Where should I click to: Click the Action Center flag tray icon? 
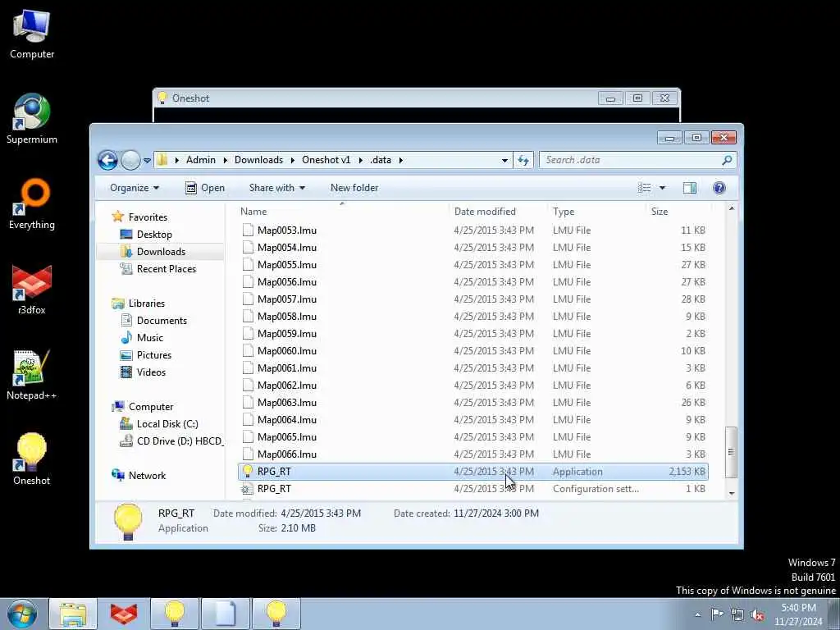click(717, 614)
